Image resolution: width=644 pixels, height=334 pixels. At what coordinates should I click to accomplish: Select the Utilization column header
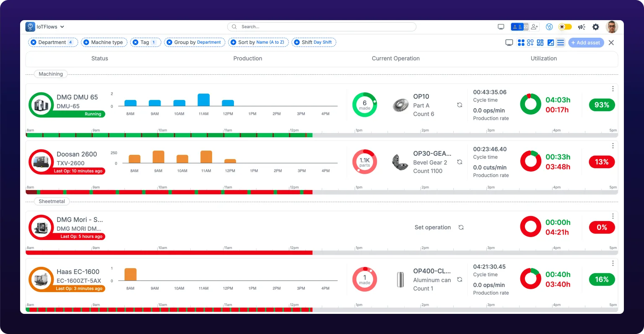(544, 59)
